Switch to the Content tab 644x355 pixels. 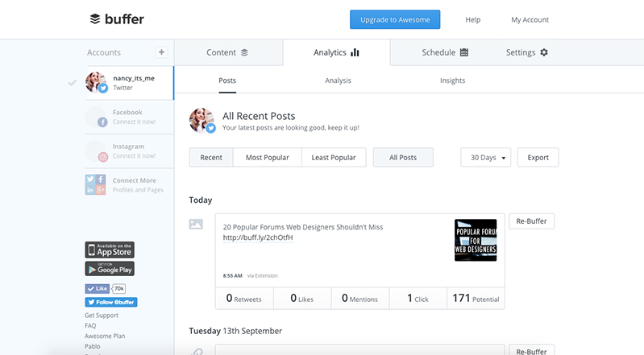click(227, 52)
